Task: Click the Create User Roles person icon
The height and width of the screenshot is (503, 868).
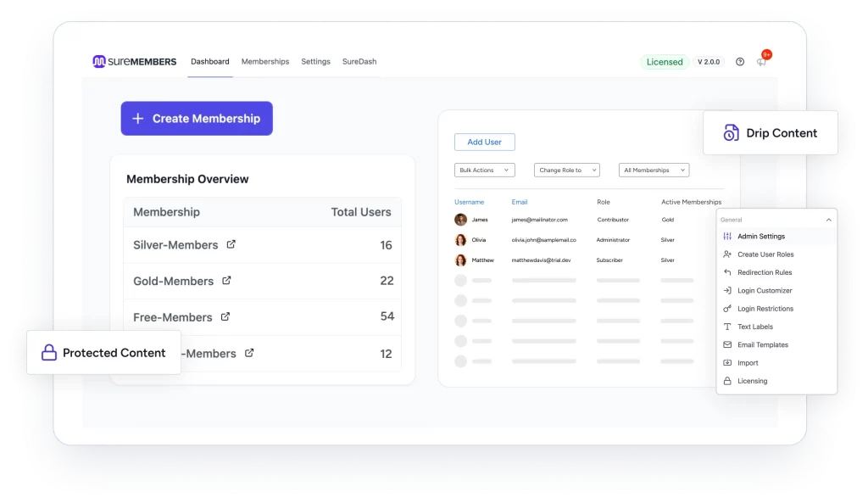Action: (727, 254)
